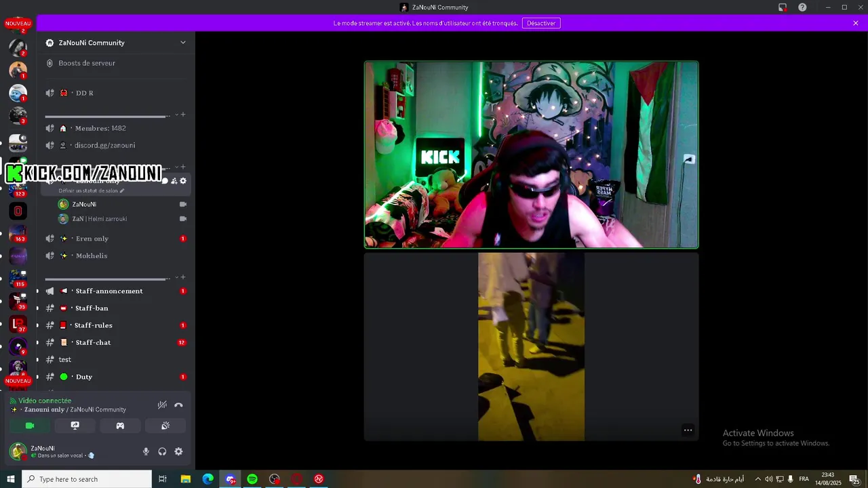This screenshot has height=488, width=868.
Task: Toggle camera off in voice panel
Action: [30, 426]
